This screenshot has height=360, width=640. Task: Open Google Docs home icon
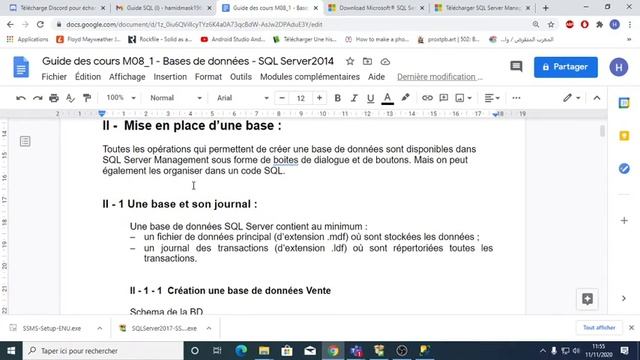tap(21, 67)
